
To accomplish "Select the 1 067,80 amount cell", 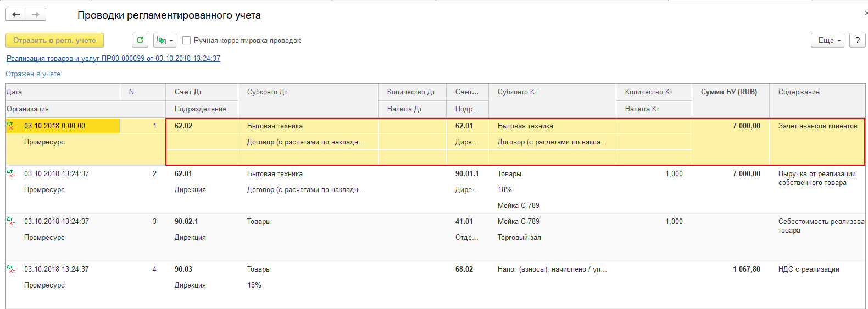I will click(x=746, y=269).
